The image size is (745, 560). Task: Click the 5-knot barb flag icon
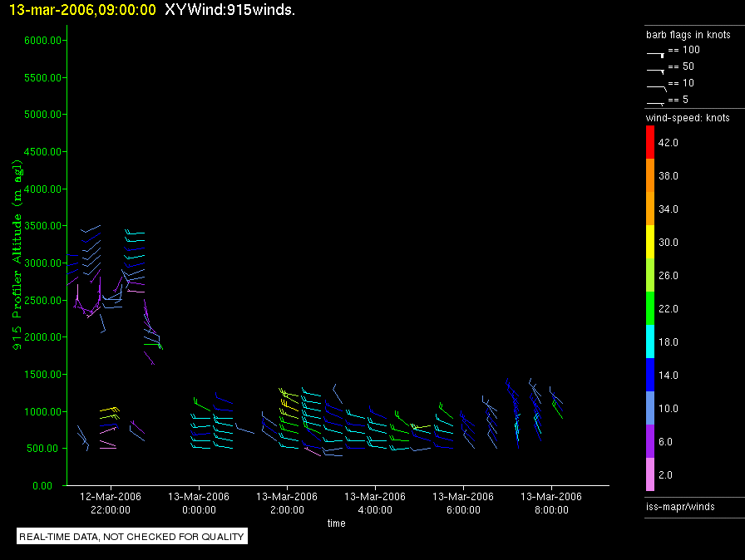(656, 102)
